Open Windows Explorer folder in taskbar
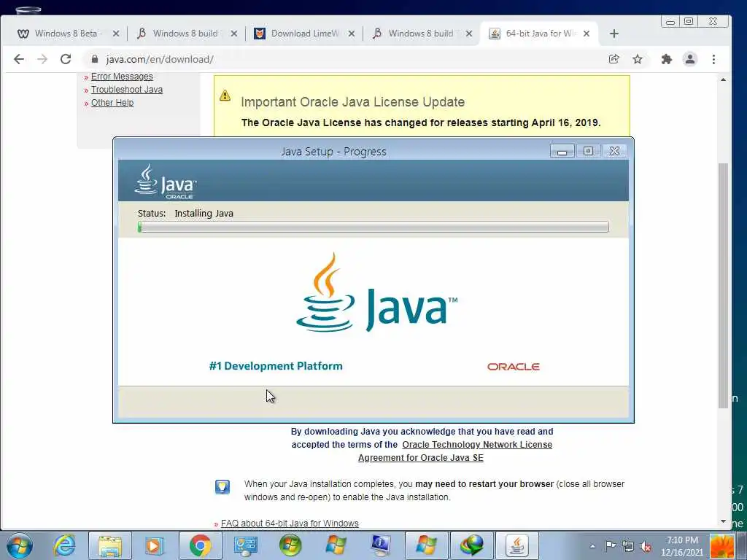The height and width of the screenshot is (560, 747). (110, 545)
